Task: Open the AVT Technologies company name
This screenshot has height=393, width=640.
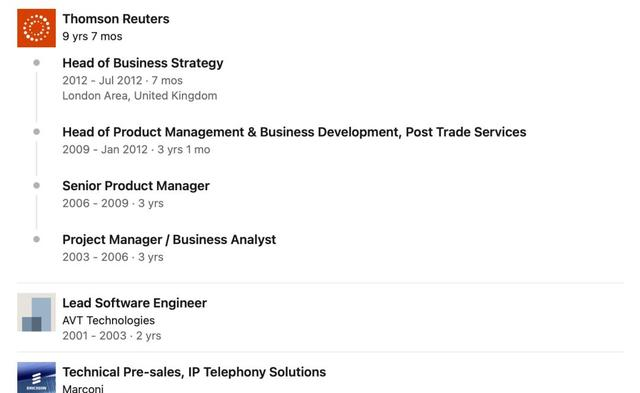Action: (109, 320)
